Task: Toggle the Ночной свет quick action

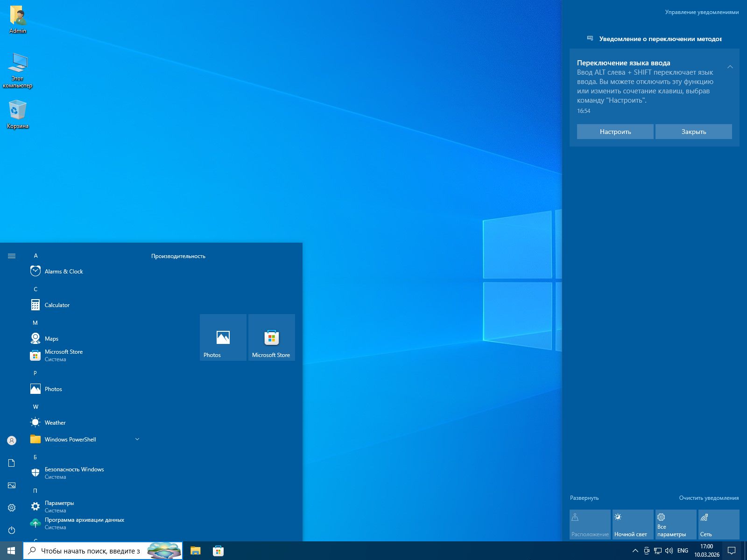Action: [633, 525]
